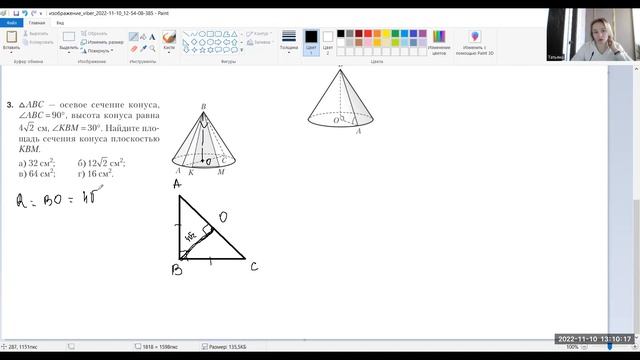Open the Customize Quick Access Toolbar arrow

[x=41, y=13]
